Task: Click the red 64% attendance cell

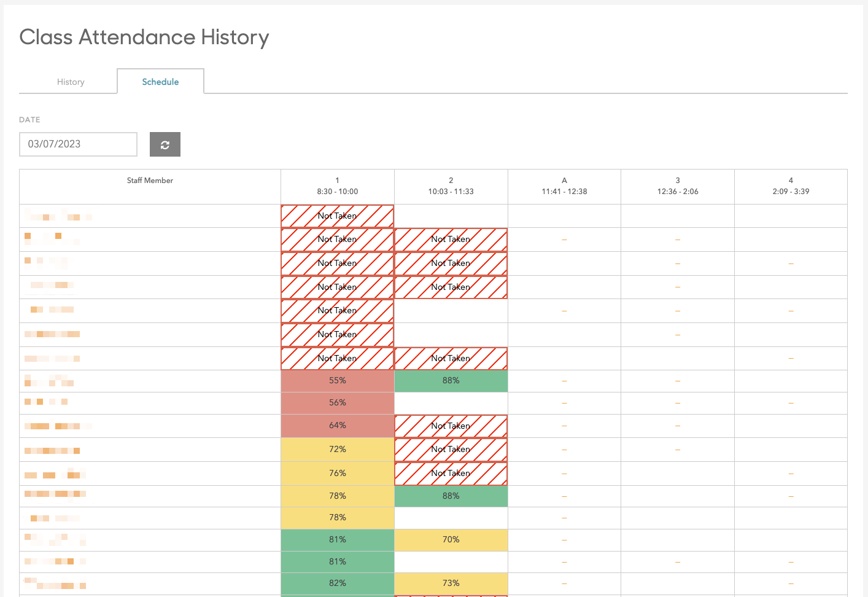Action: (337, 426)
